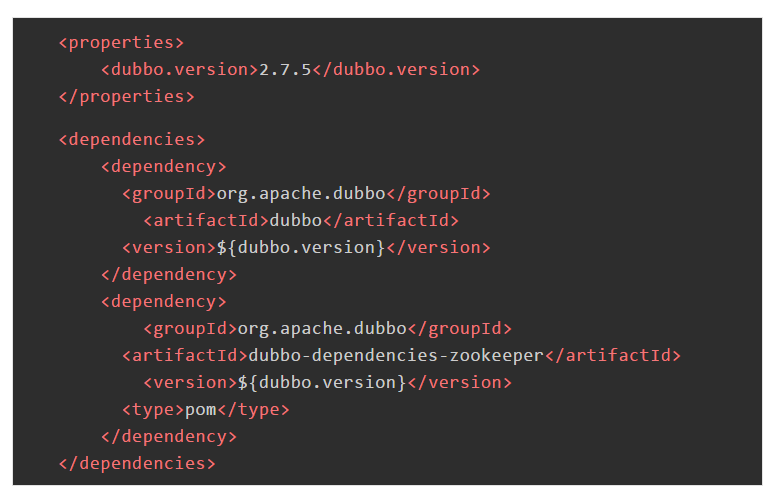Click the 2.7.5 version number
Viewport: 779px width, 498px height.
[x=285, y=70]
